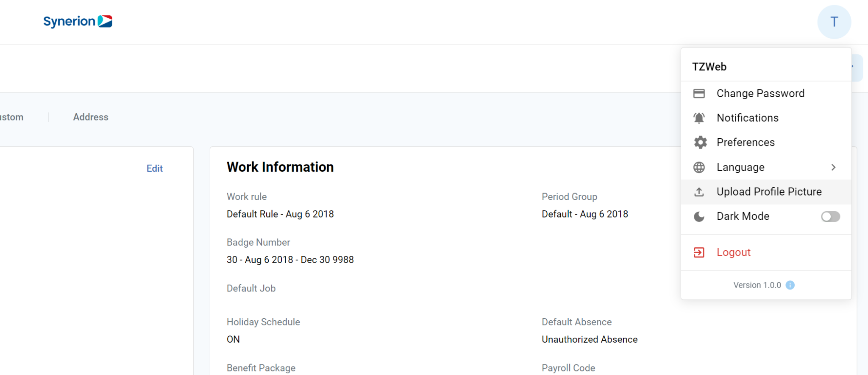Click the Change Password card icon
868x375 pixels.
[x=699, y=93]
